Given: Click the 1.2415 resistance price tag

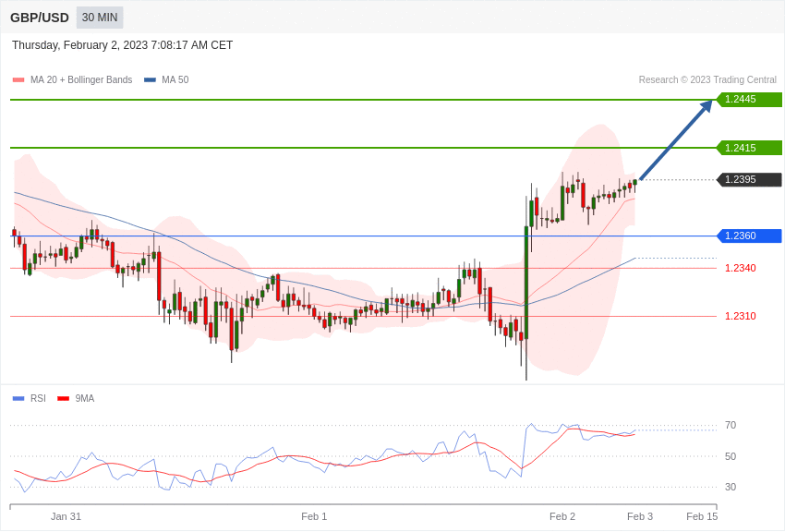Looking at the screenshot, I should click(x=749, y=148).
